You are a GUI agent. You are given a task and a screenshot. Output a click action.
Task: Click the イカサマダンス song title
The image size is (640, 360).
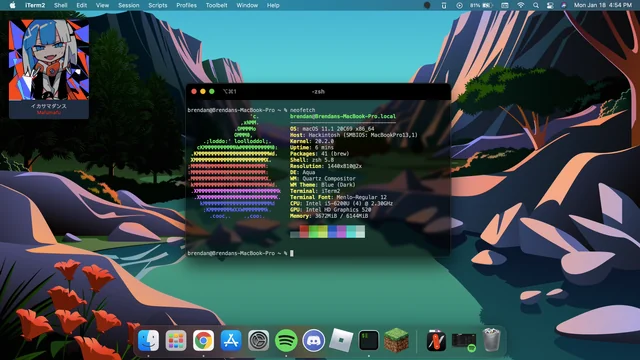click(49, 106)
